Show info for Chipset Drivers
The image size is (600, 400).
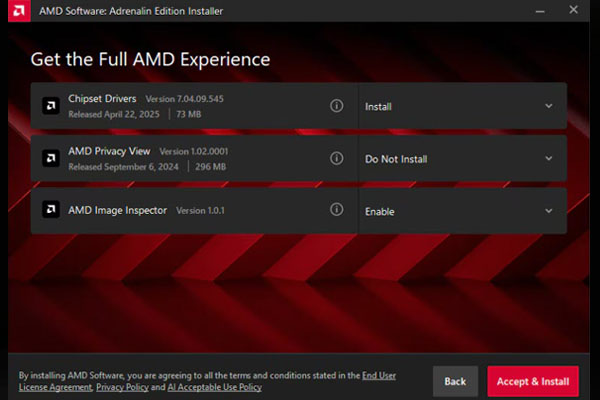click(x=337, y=106)
